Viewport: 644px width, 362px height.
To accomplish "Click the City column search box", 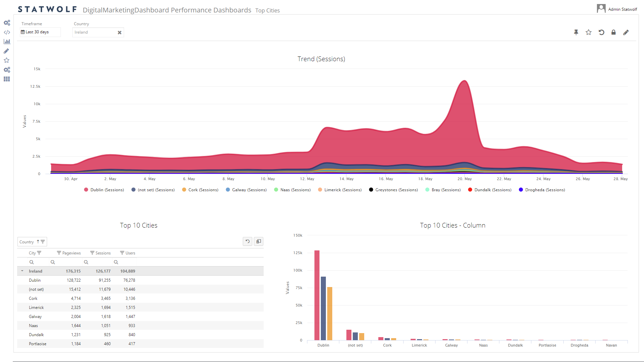I will [x=38, y=262].
